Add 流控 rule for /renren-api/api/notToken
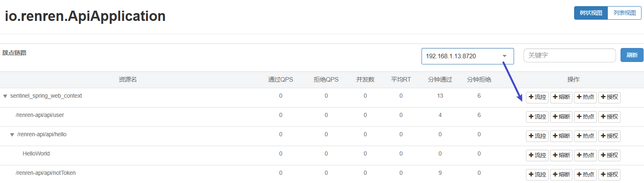 (537, 174)
